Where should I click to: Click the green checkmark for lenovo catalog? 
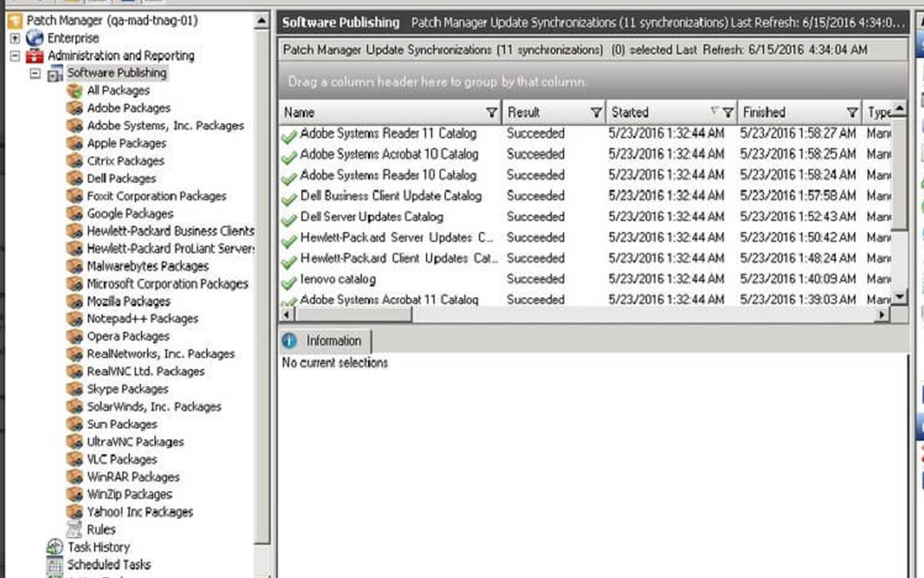pyautogui.click(x=289, y=282)
